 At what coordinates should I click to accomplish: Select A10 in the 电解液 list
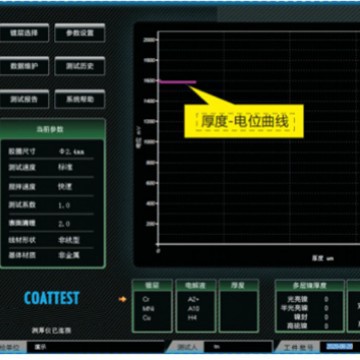pos(193,309)
